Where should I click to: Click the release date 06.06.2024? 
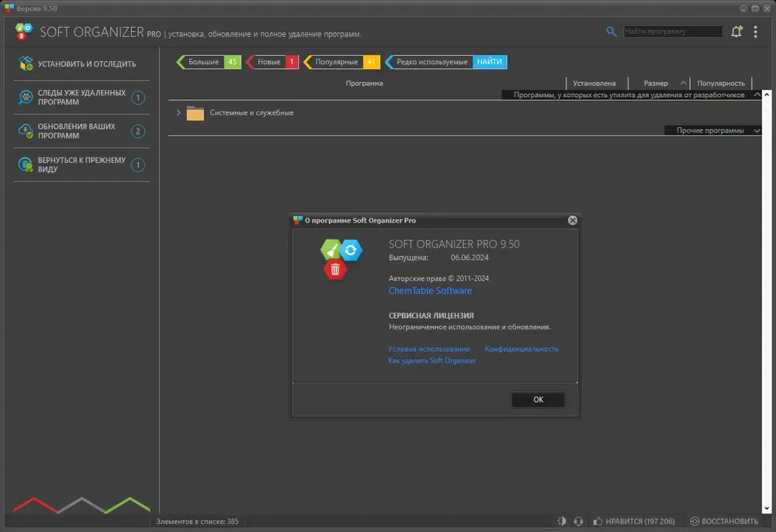(x=469, y=257)
